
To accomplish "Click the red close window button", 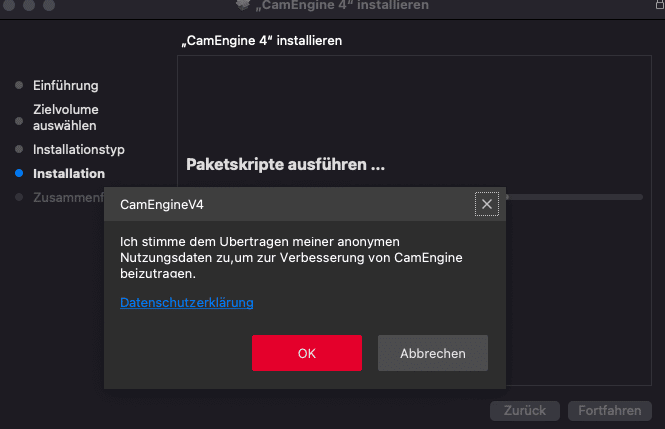I will tap(11, 5).
